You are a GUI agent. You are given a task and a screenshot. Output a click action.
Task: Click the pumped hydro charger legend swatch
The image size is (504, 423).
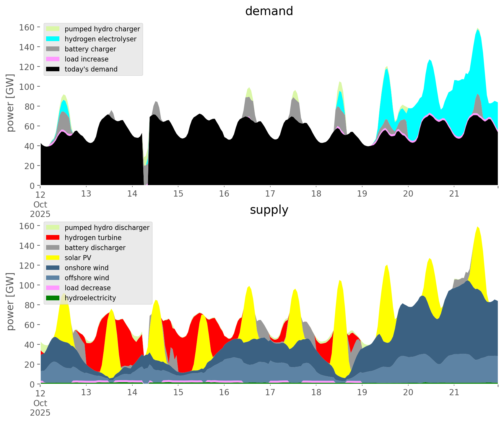[53, 29]
